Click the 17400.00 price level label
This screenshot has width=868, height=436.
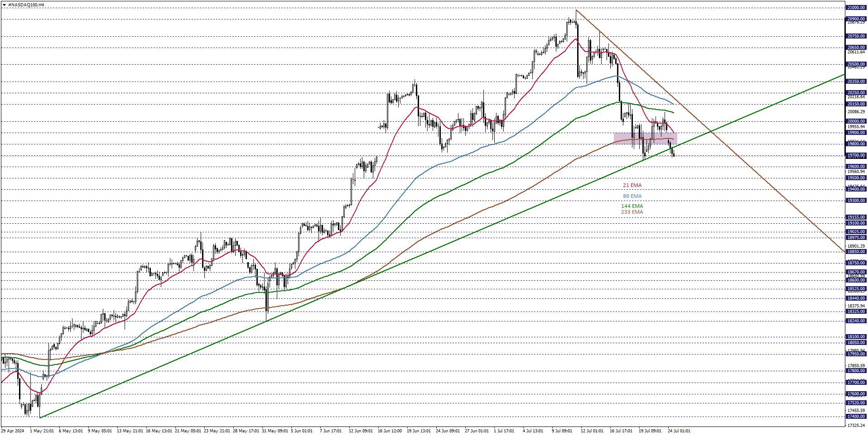click(x=856, y=417)
